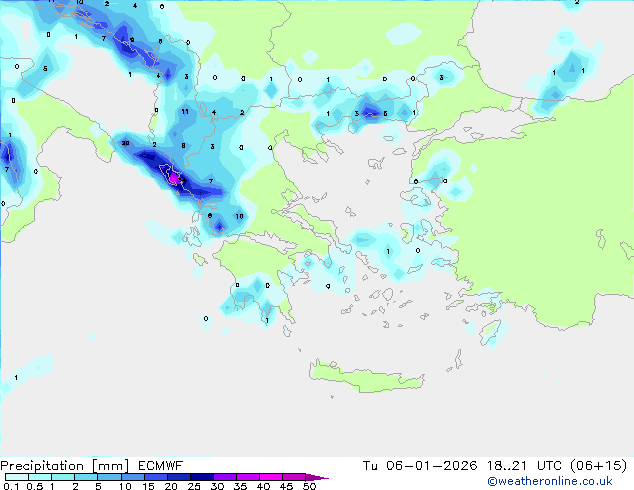Click the Tu 06-01-2026 date text
The width and height of the screenshot is (634, 490).
pos(420,466)
